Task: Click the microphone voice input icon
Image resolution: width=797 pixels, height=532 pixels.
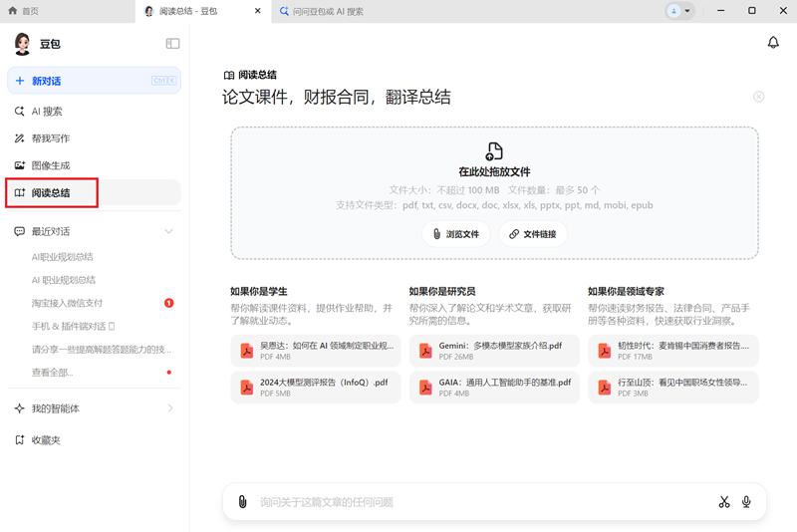Action: pos(746,502)
